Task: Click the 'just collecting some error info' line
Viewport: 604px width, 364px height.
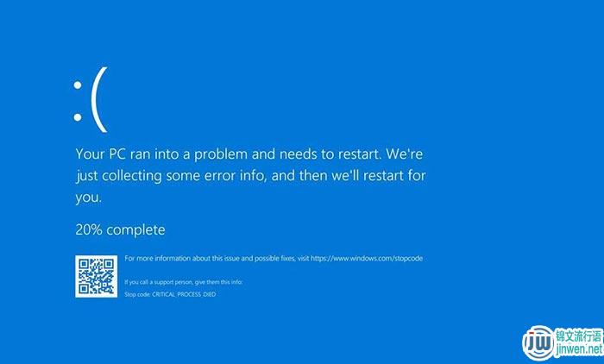Action: (251, 176)
